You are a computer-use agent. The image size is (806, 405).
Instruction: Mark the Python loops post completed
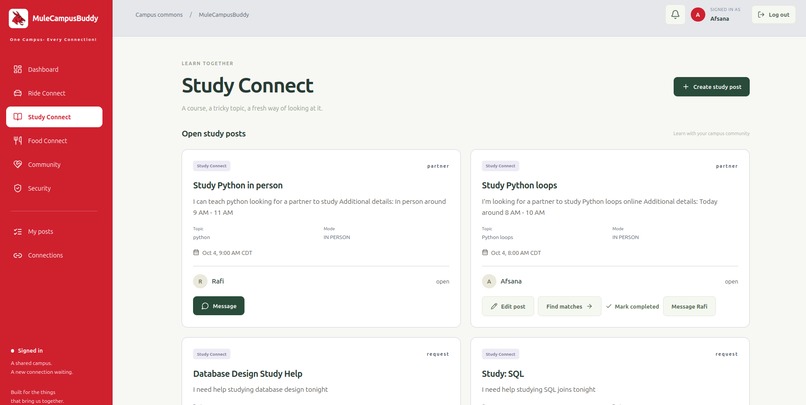[632, 306]
